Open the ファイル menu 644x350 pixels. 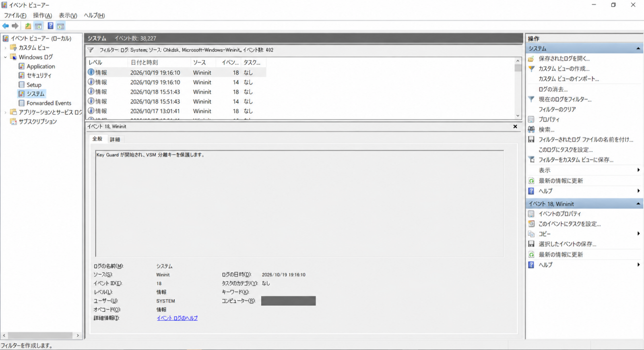[x=15, y=15]
